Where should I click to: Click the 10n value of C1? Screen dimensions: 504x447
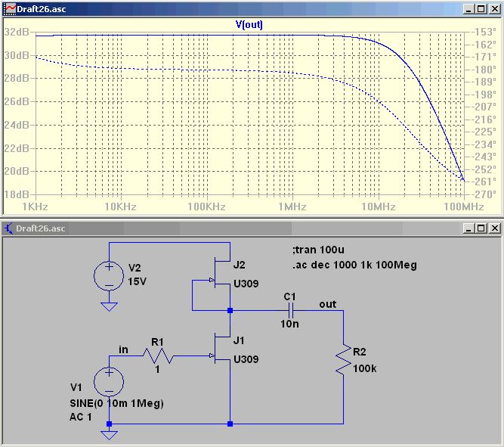pos(289,324)
